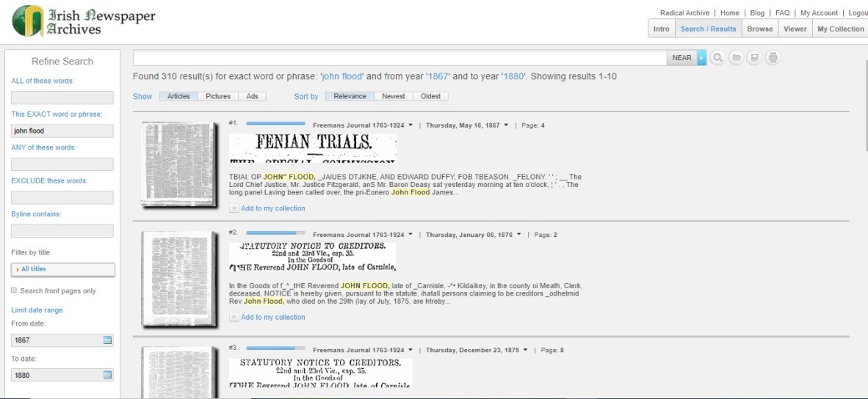Viewport: 868px width, 399px height.
Task: Open the My Collection tab
Action: [840, 29]
